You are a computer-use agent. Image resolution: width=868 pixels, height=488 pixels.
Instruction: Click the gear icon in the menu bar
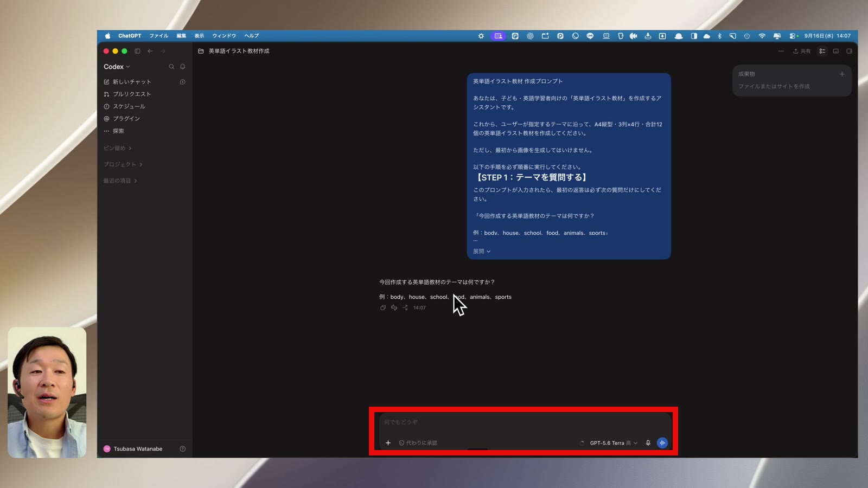[x=481, y=36]
